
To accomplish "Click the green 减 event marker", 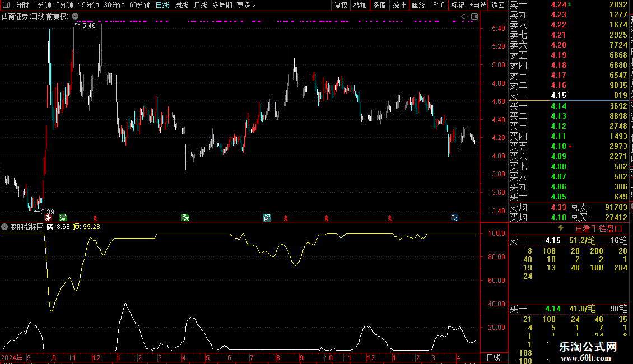I will pyautogui.click(x=63, y=218).
